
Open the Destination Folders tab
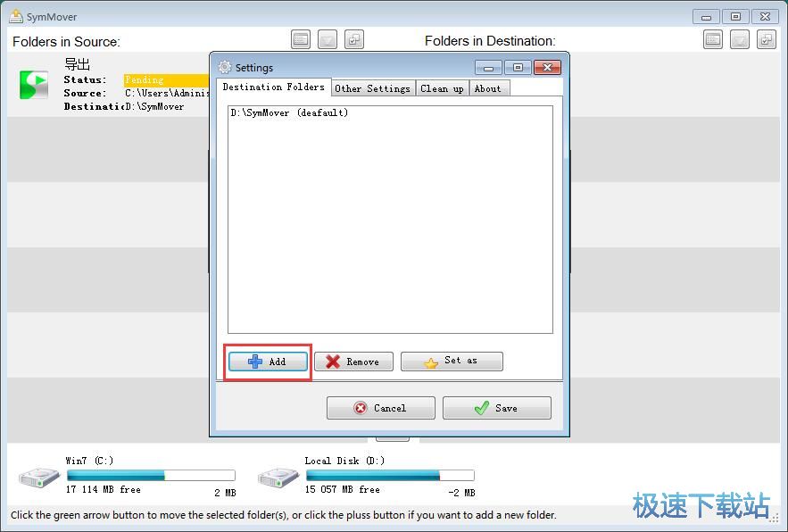[274, 87]
